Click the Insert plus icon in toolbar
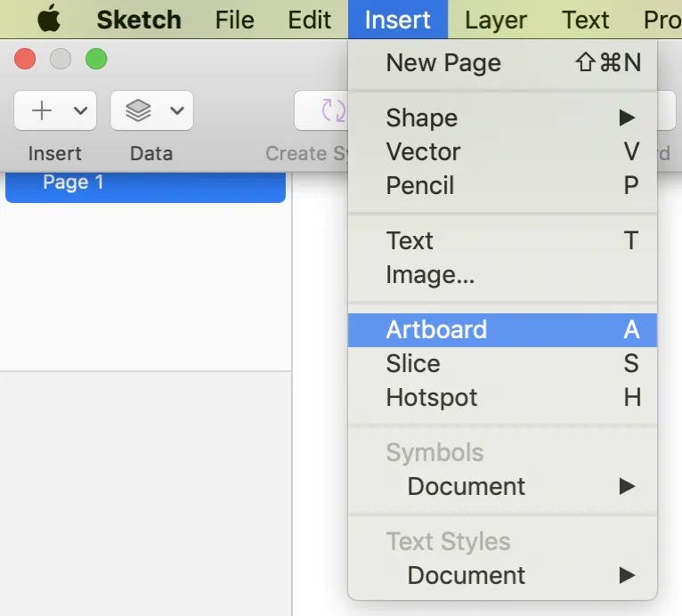 point(42,110)
